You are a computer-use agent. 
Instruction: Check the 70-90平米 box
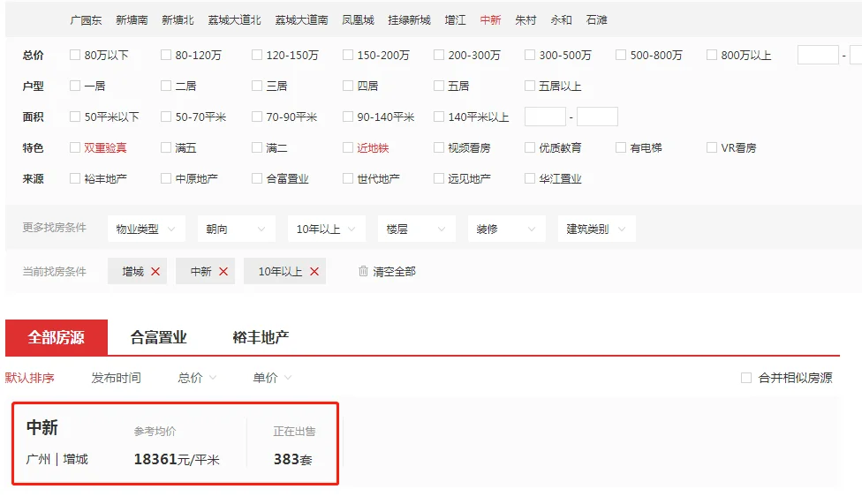(257, 117)
